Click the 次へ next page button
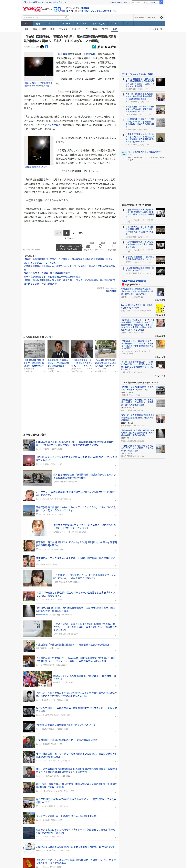186x868 pixels. coord(82,233)
